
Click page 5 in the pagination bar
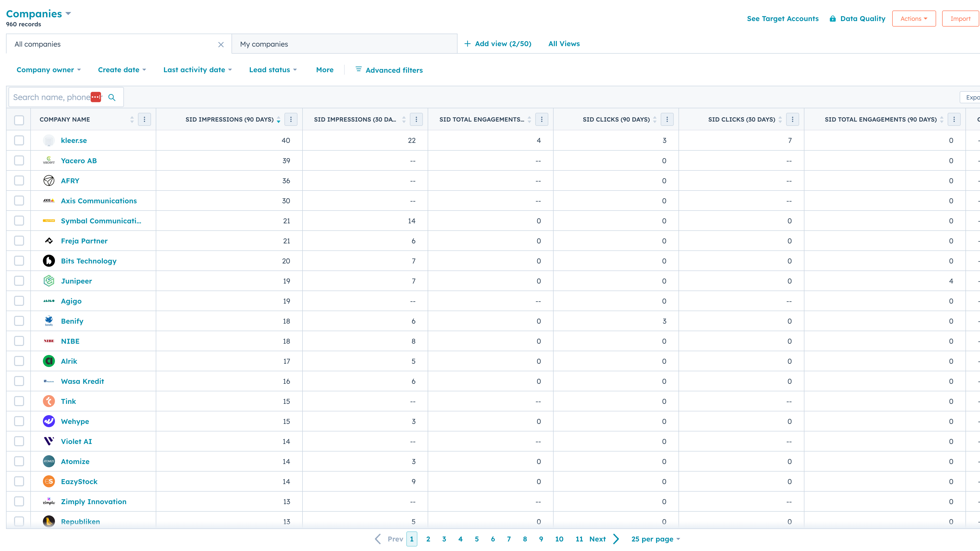(477, 539)
